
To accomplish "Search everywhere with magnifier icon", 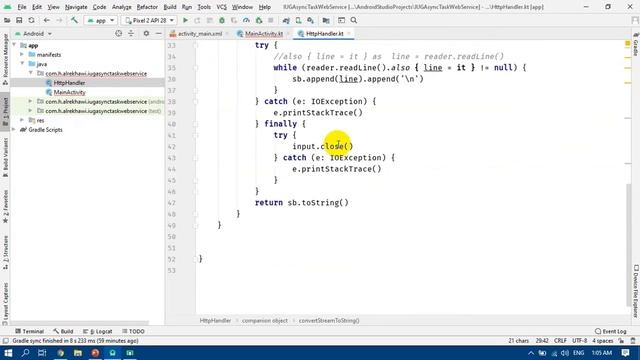I will [x=354, y=20].
